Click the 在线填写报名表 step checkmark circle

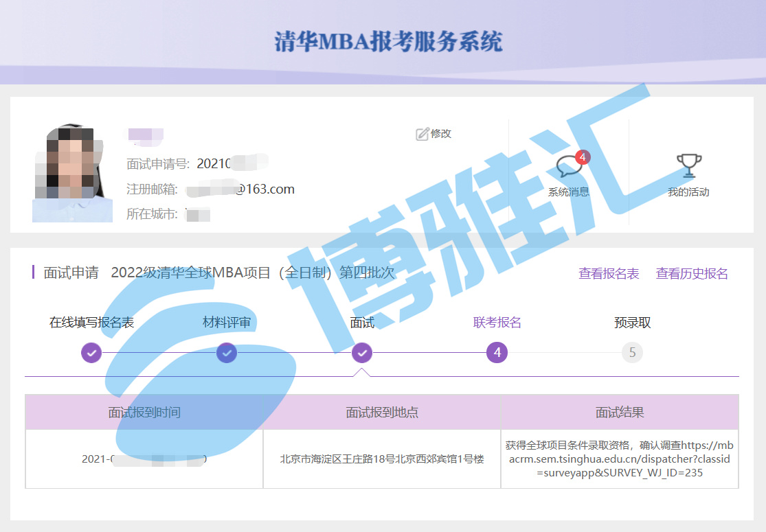point(91,352)
